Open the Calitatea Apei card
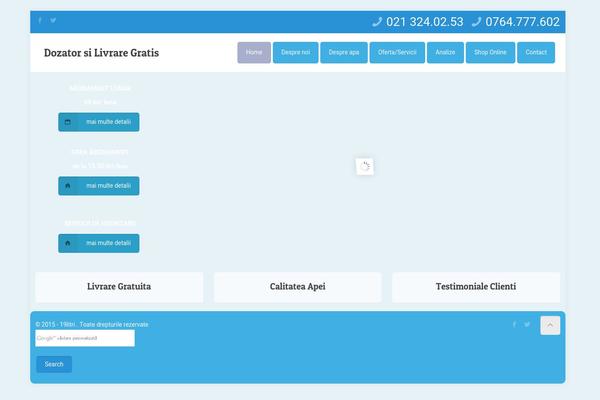600x400 pixels. pyautogui.click(x=297, y=287)
